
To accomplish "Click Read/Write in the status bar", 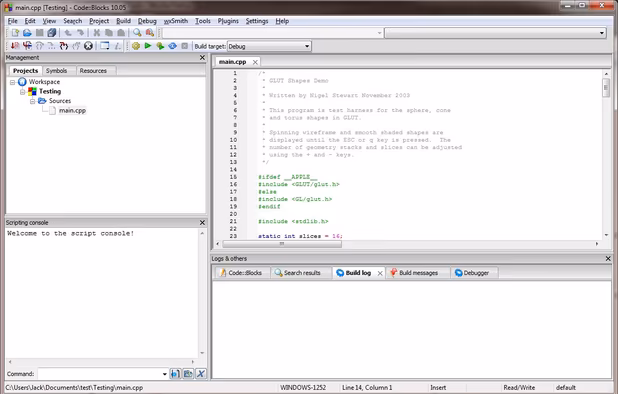I will pyautogui.click(x=519, y=388).
